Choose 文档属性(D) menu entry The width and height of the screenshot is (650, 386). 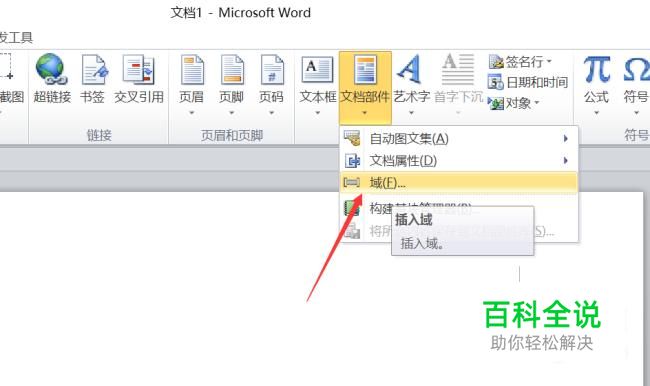click(x=459, y=160)
